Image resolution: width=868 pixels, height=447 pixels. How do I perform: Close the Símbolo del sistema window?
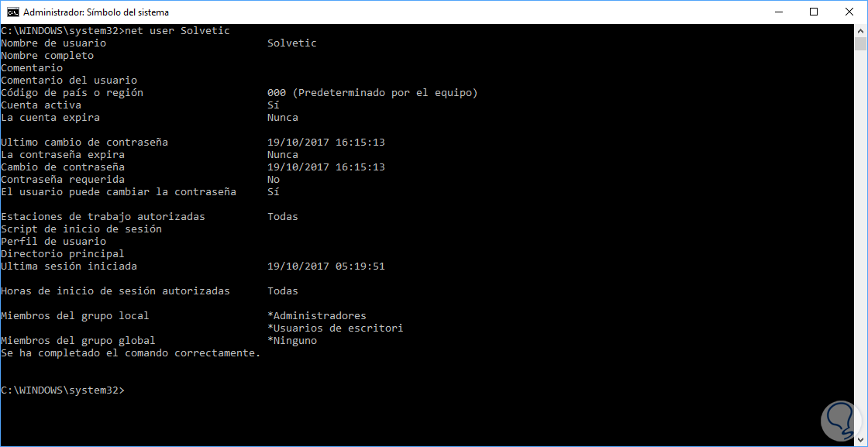tap(849, 12)
